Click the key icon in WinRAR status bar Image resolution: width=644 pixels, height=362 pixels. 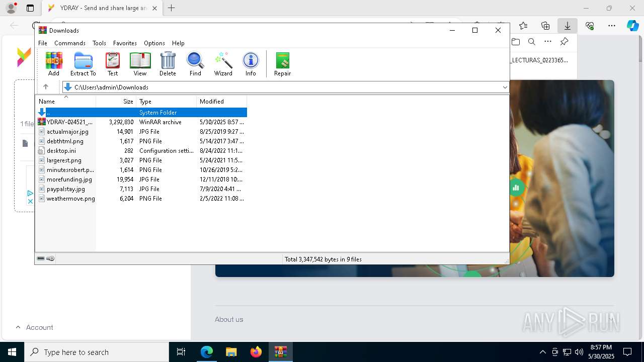pos(50,258)
